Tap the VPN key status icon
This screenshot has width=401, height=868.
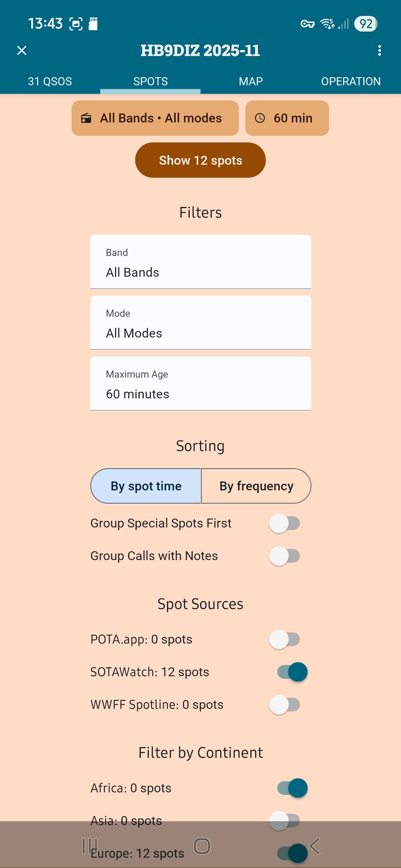click(307, 24)
